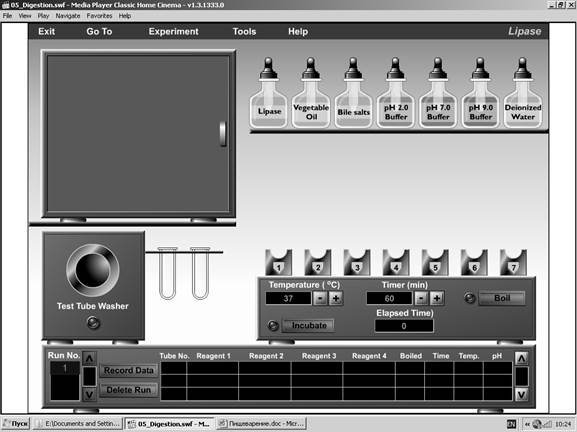Choose the pH 7.0 Buffer bottle
Viewport: 577px width, 432px height.
click(438, 92)
